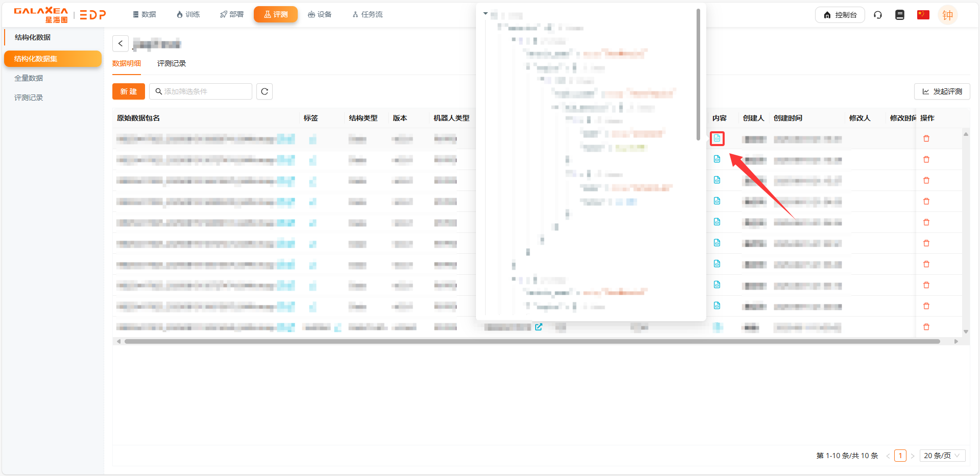Switch language via the China flag icon
980x476 pixels.
click(923, 15)
